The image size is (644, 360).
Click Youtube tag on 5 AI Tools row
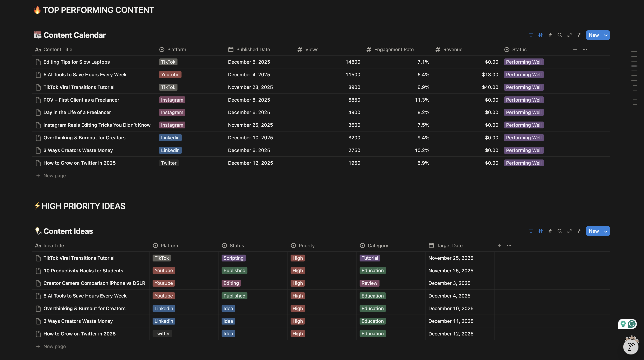[x=170, y=75]
